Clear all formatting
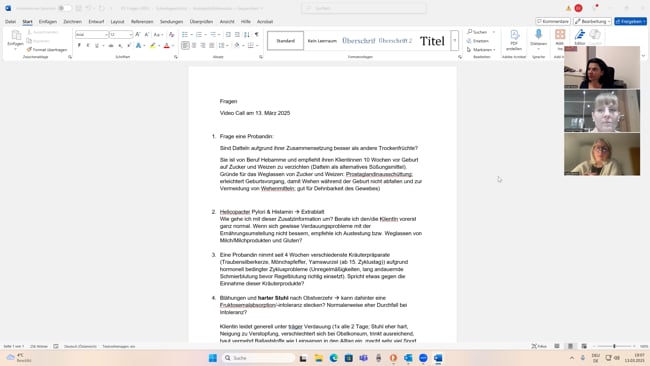This screenshot has width=650, height=366. [x=171, y=34]
